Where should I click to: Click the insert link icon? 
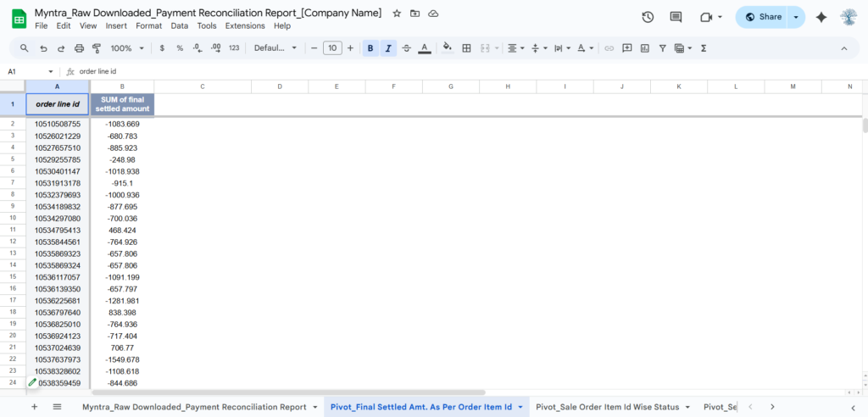pyautogui.click(x=609, y=48)
